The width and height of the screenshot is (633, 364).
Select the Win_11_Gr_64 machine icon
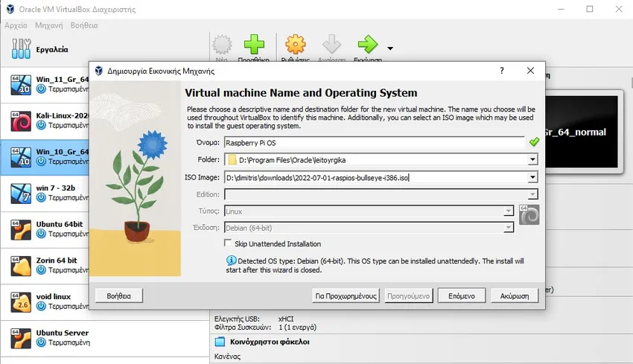coord(21,84)
